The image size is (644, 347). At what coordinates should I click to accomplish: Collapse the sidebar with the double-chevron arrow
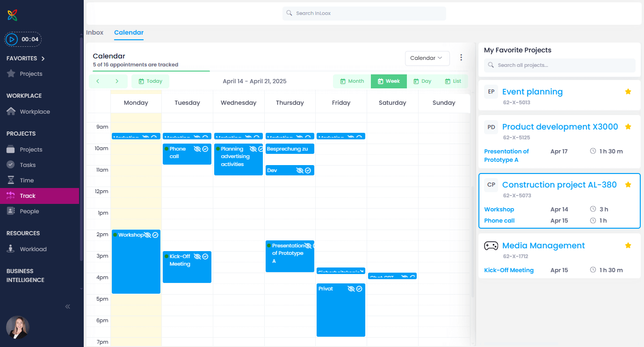click(x=67, y=306)
